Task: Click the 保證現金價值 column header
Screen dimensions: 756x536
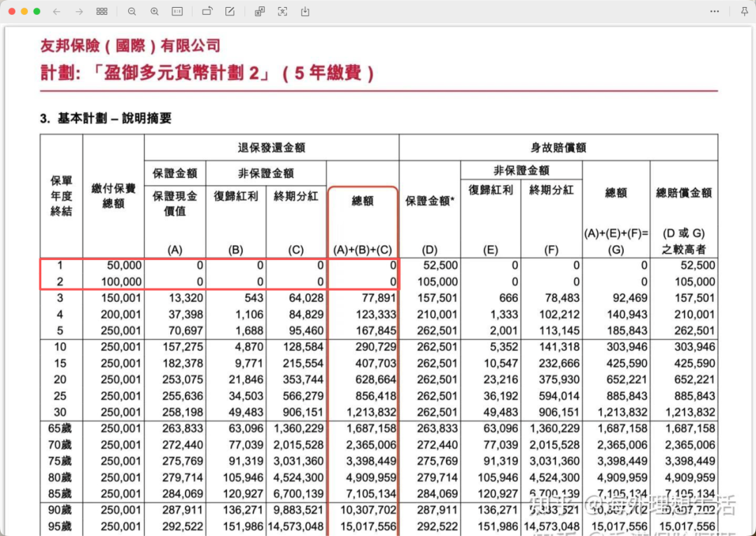Action: coord(175,203)
